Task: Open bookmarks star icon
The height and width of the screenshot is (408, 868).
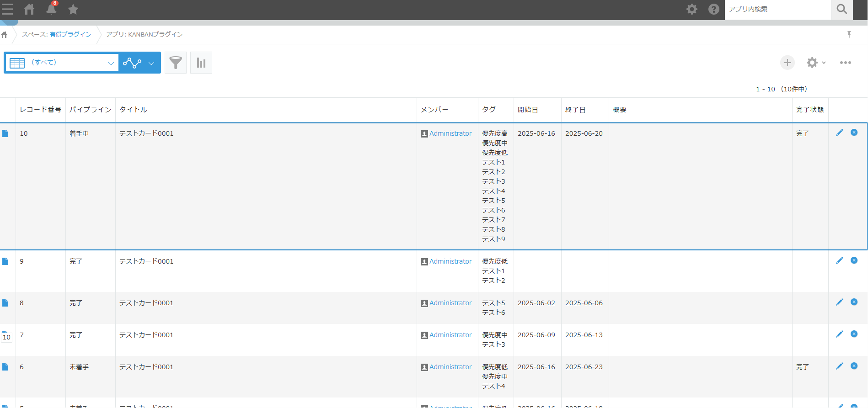Action: [73, 9]
